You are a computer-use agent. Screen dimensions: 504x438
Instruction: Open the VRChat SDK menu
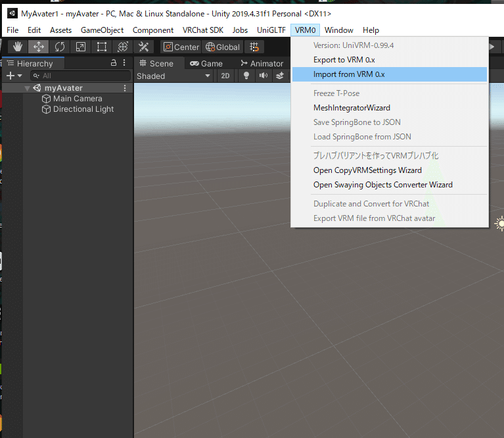tap(203, 30)
